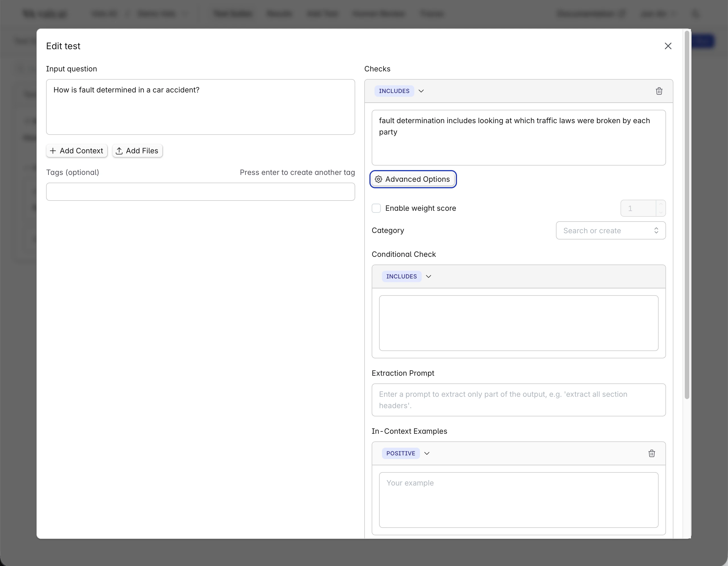Click the Input question text area
Screen dimensions: 728x566
(x=200, y=107)
